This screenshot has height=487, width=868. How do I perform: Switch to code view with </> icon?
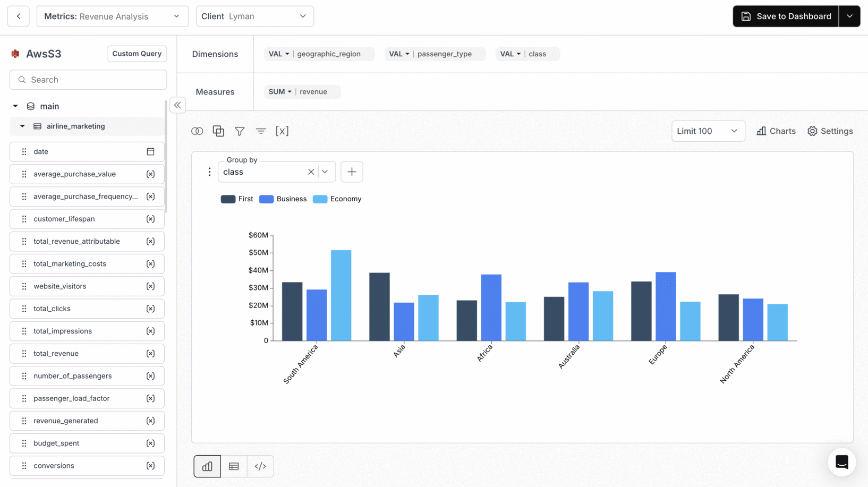[260, 466]
